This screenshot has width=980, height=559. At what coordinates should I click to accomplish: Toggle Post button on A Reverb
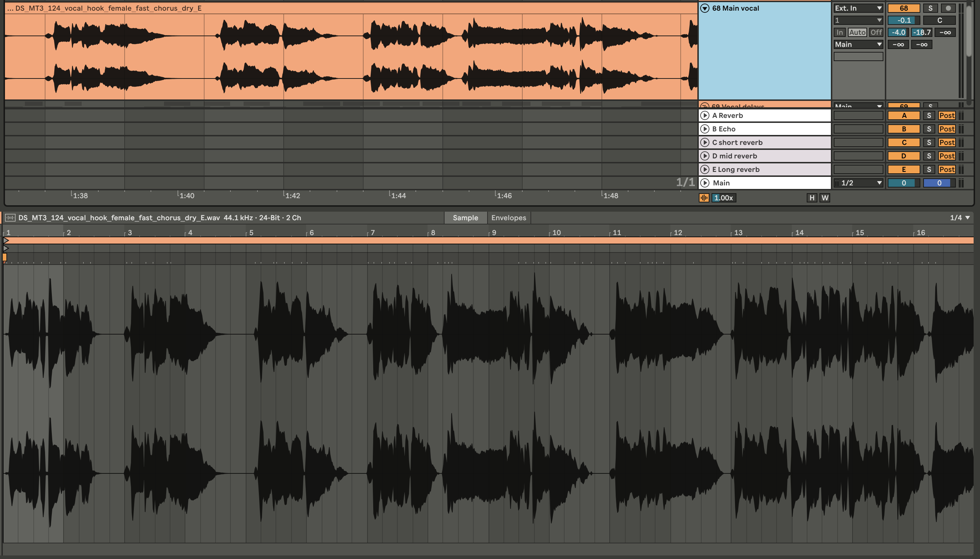pyautogui.click(x=947, y=115)
